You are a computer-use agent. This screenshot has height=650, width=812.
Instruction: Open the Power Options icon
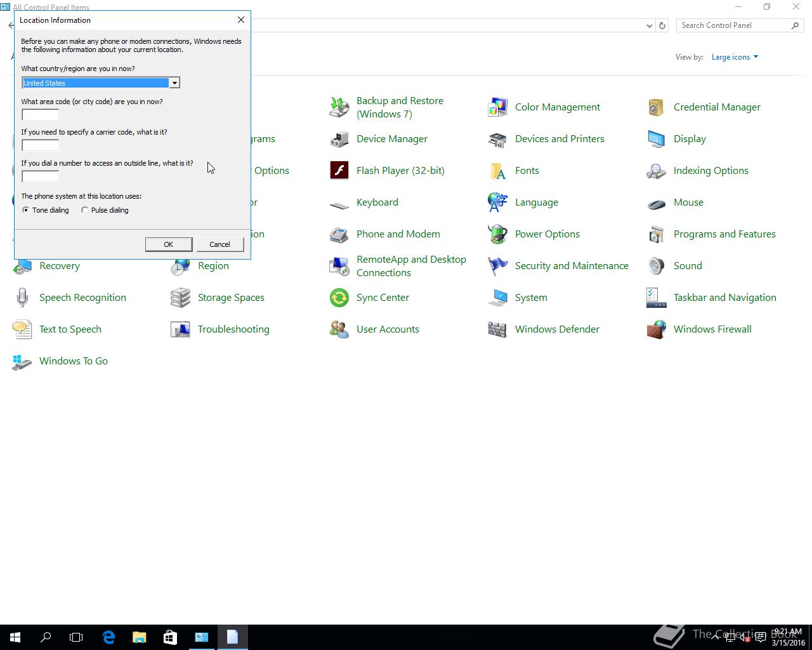[x=498, y=234]
